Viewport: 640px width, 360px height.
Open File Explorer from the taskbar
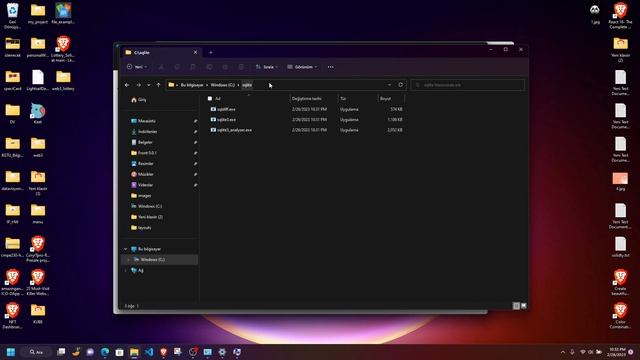click(134, 352)
